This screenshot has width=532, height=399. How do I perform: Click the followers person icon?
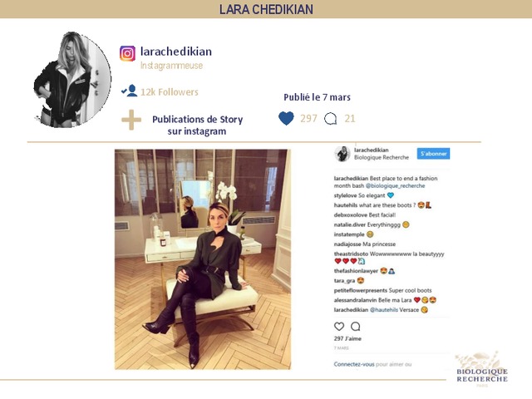point(130,91)
